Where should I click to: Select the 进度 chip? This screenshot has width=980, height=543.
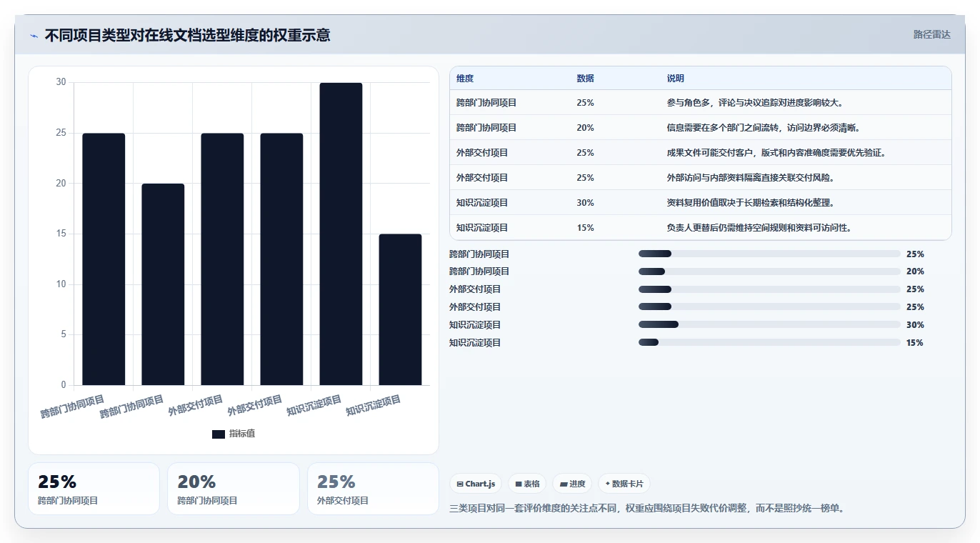572,484
